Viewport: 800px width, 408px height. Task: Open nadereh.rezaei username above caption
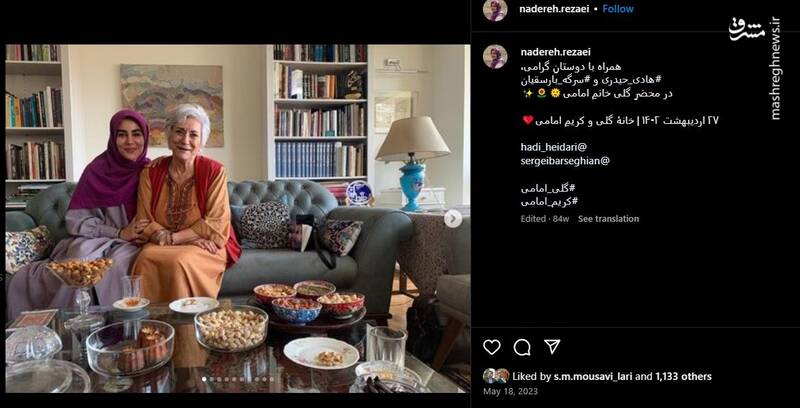tap(555, 52)
